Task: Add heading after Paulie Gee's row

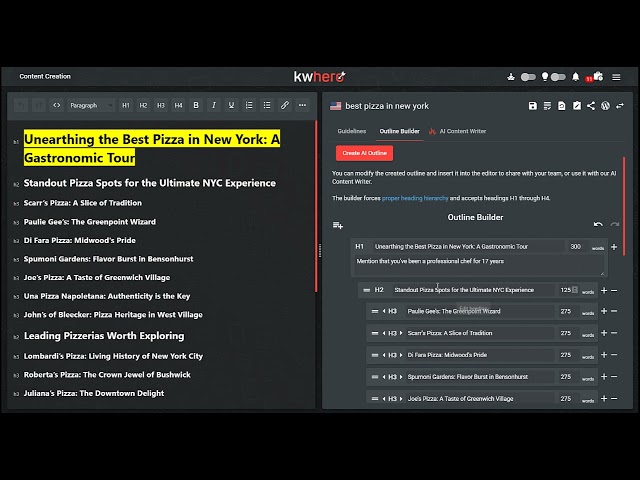Action: (x=604, y=311)
